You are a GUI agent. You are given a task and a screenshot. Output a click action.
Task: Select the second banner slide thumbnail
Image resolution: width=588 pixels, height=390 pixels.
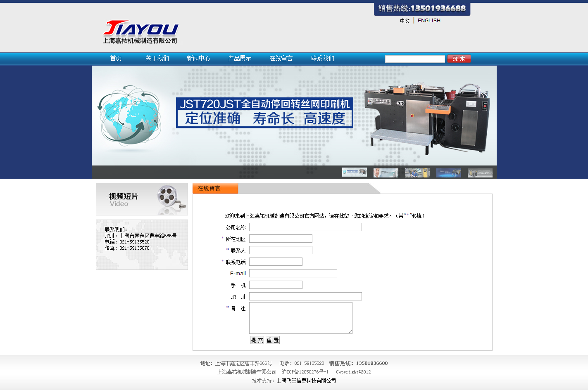pyautogui.click(x=386, y=173)
